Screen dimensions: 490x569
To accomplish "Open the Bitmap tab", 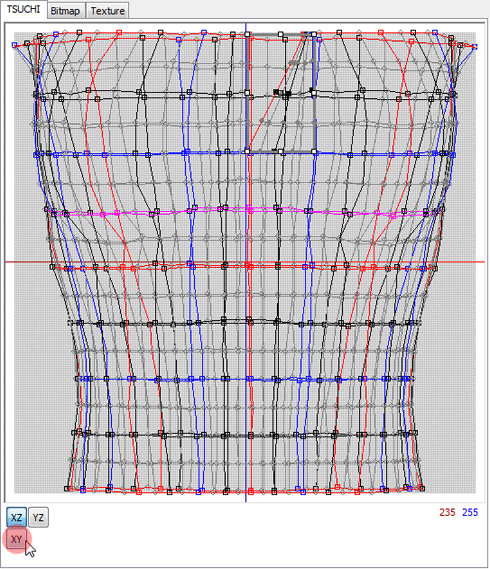I will point(65,11).
